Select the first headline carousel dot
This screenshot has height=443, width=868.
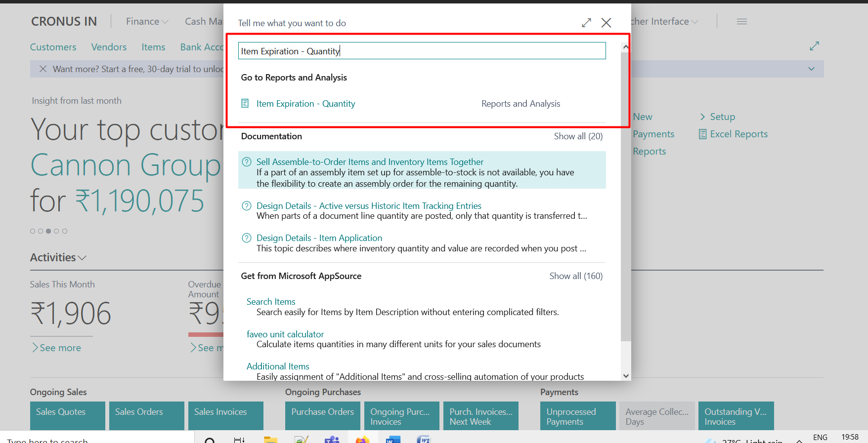pyautogui.click(x=33, y=231)
